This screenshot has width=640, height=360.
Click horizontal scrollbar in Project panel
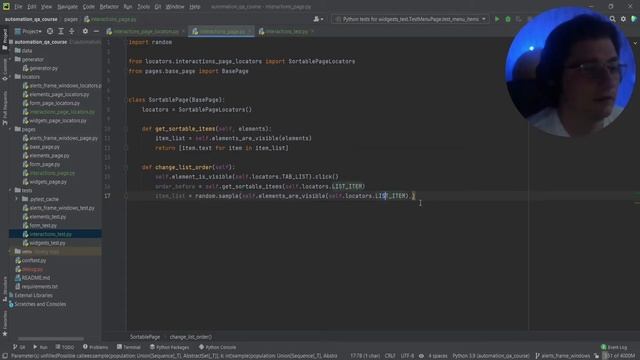pyautogui.click(x=51, y=338)
